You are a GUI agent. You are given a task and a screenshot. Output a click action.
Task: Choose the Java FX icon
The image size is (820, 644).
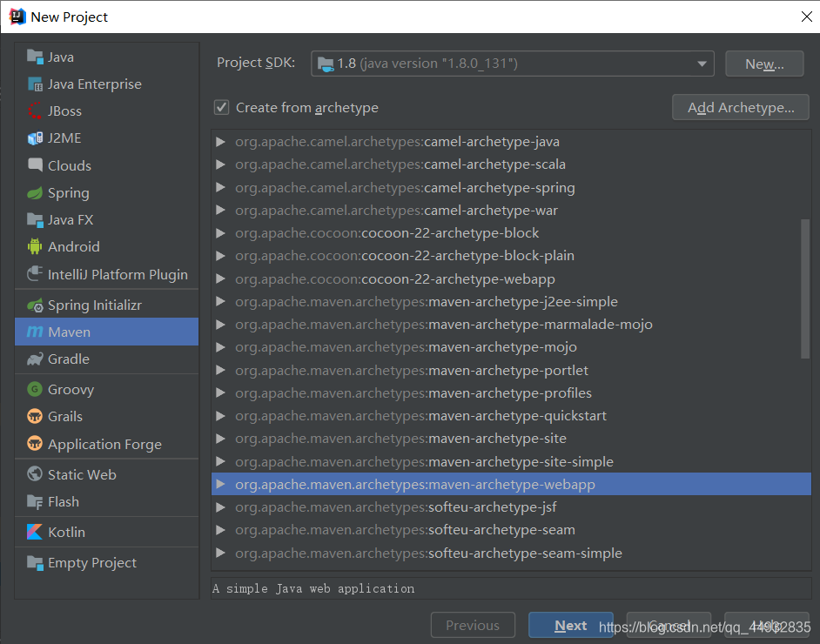[35, 219]
